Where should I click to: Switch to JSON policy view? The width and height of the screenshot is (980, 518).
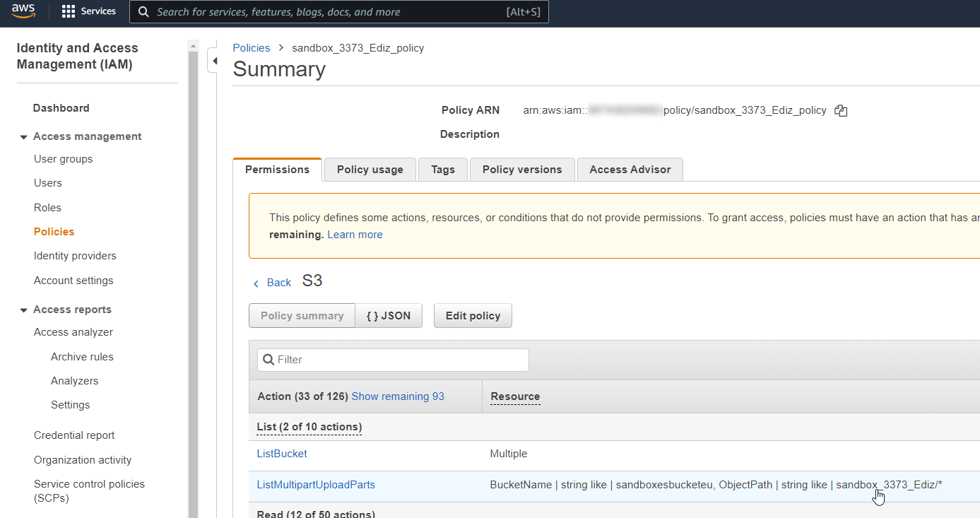388,316
